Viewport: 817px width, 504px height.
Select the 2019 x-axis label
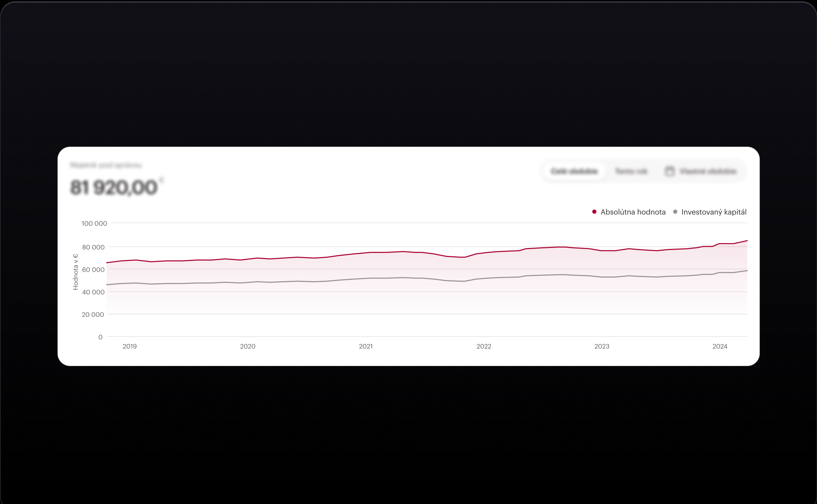point(129,346)
